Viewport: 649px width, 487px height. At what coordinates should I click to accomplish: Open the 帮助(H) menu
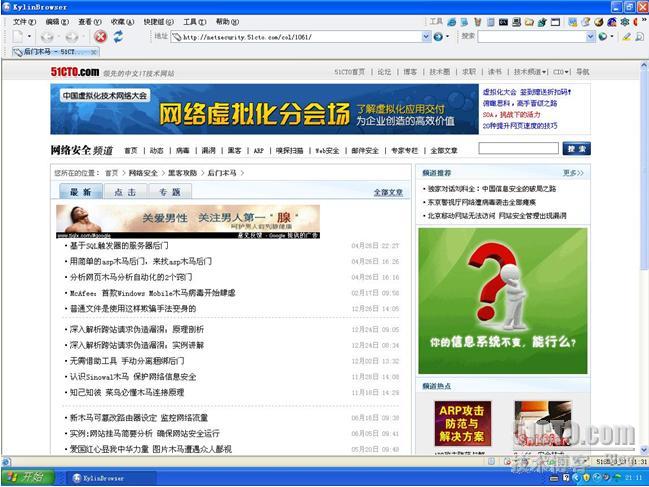pos(227,22)
